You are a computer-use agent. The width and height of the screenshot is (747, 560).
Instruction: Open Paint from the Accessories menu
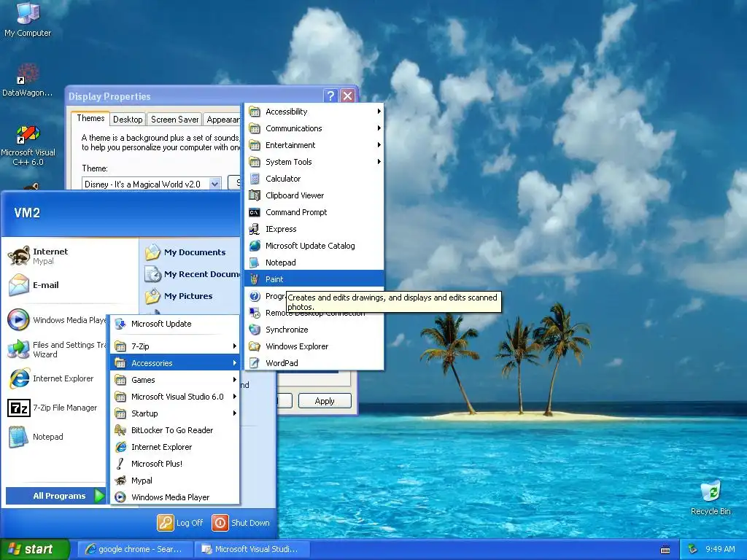314,279
